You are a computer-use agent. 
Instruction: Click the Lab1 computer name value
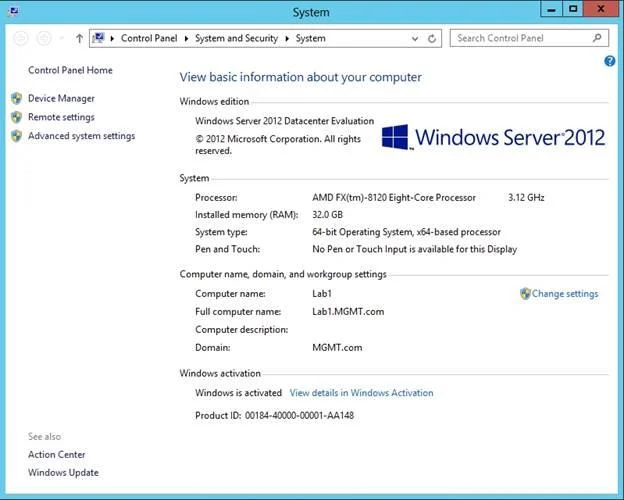point(322,294)
